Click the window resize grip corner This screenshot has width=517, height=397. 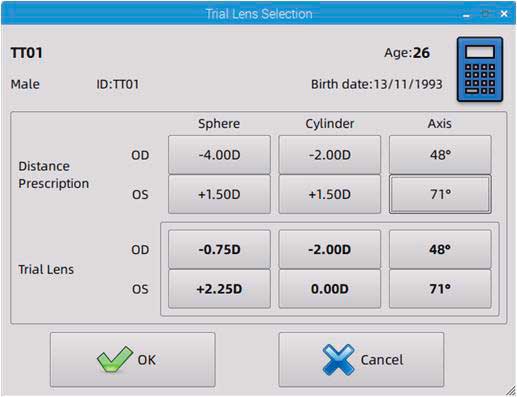510,391
